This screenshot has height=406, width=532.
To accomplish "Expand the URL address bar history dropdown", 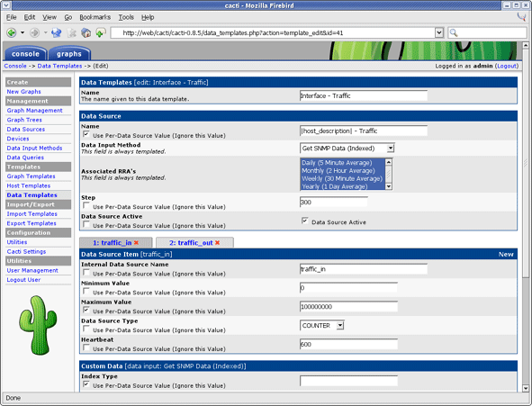I will (439, 33).
